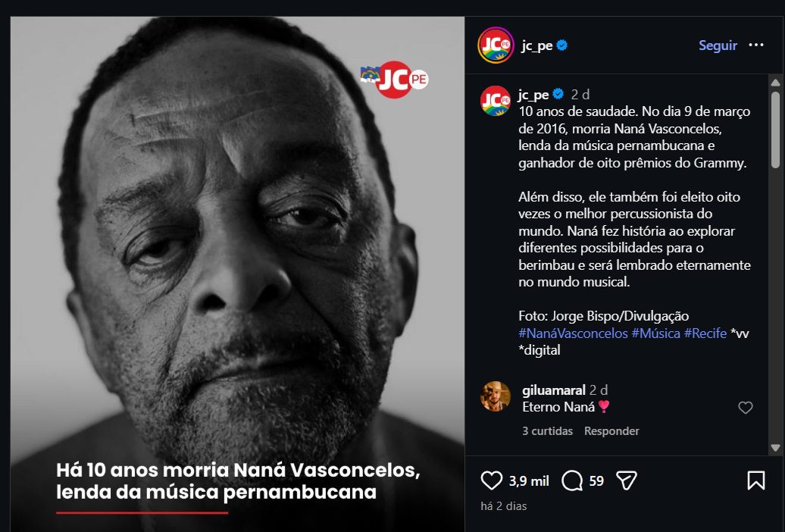Screen dimensions: 785x532
Task: Click the jc_pe avatar beside the caption
Action: [496, 101]
